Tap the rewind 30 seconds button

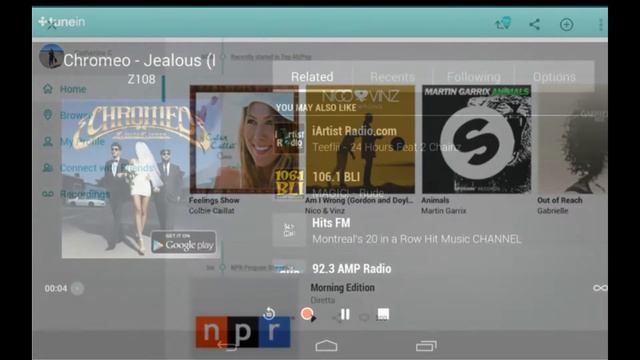coord(269,313)
